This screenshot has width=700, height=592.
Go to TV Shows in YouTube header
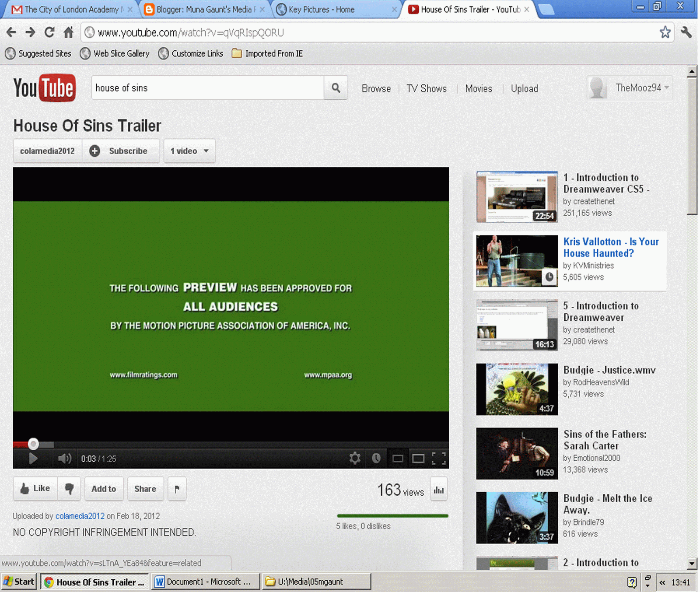[x=427, y=88]
